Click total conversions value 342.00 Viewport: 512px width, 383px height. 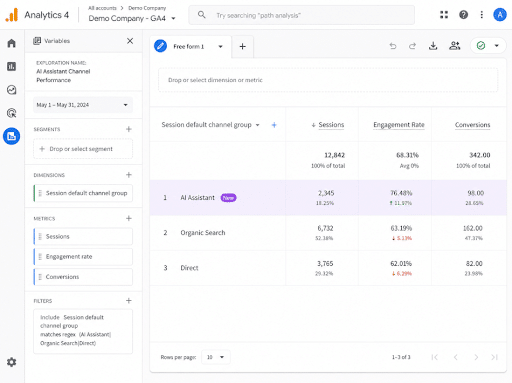point(480,155)
